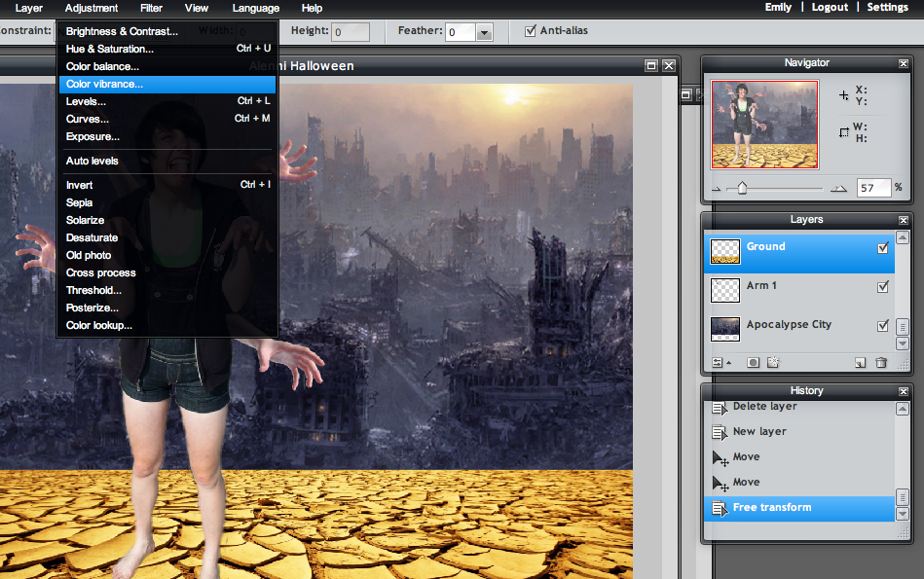Open the Help menu

pos(312,8)
